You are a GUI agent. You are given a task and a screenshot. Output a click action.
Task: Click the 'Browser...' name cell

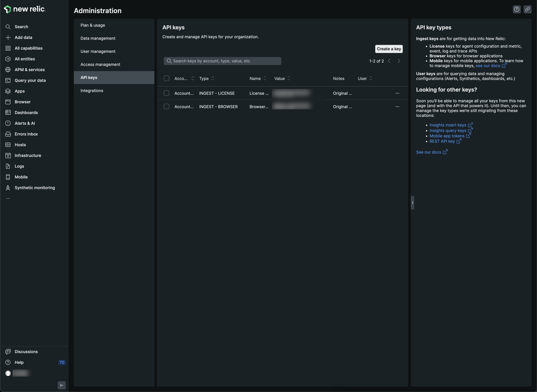259,107
